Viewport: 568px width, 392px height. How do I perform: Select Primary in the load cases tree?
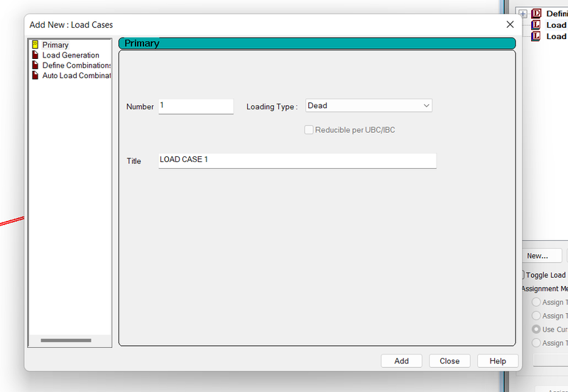click(x=55, y=45)
